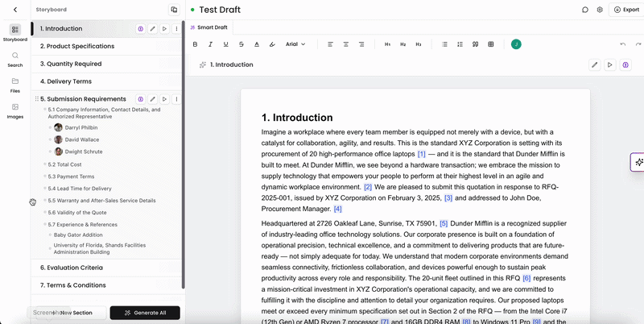Open the Files sidebar panel
The height and width of the screenshot is (324, 644).
[x=15, y=85]
